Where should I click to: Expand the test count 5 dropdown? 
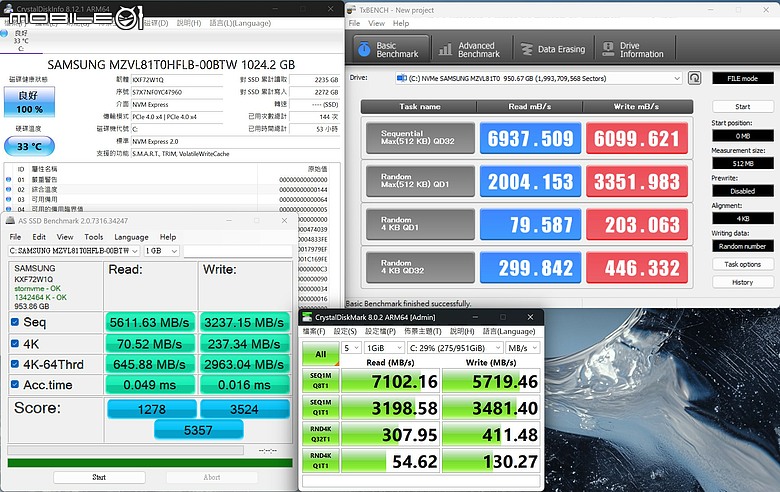pos(351,348)
